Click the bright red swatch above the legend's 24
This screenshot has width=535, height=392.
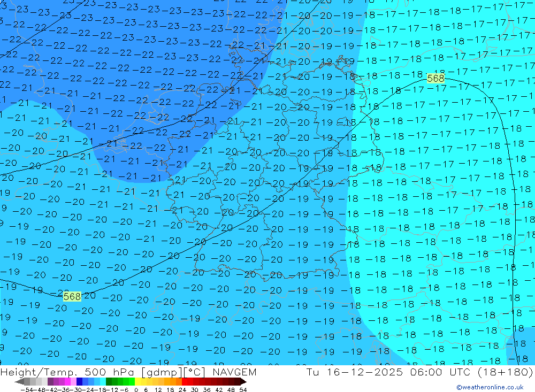click(185, 382)
